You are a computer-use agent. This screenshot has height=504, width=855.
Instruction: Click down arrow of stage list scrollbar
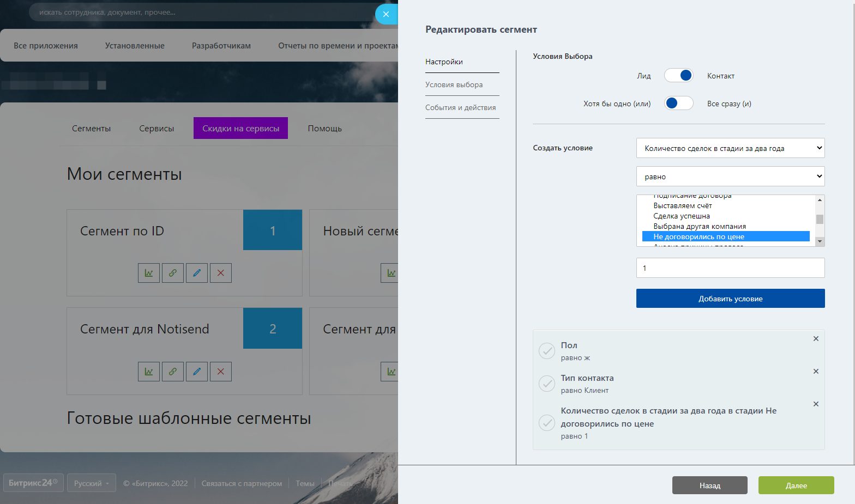click(x=820, y=241)
